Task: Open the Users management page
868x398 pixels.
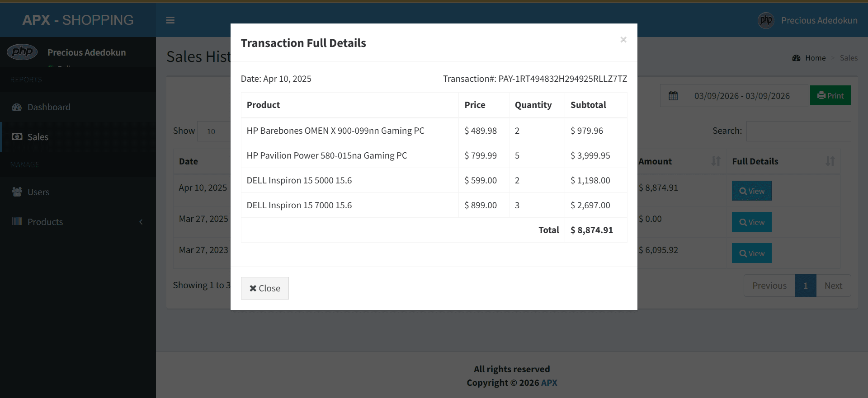Action: click(38, 192)
